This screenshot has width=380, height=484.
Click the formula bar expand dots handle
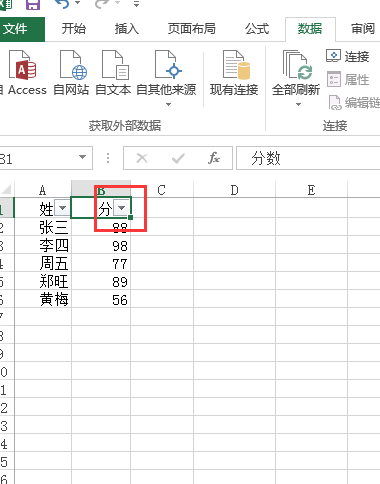pyautogui.click(x=108, y=158)
